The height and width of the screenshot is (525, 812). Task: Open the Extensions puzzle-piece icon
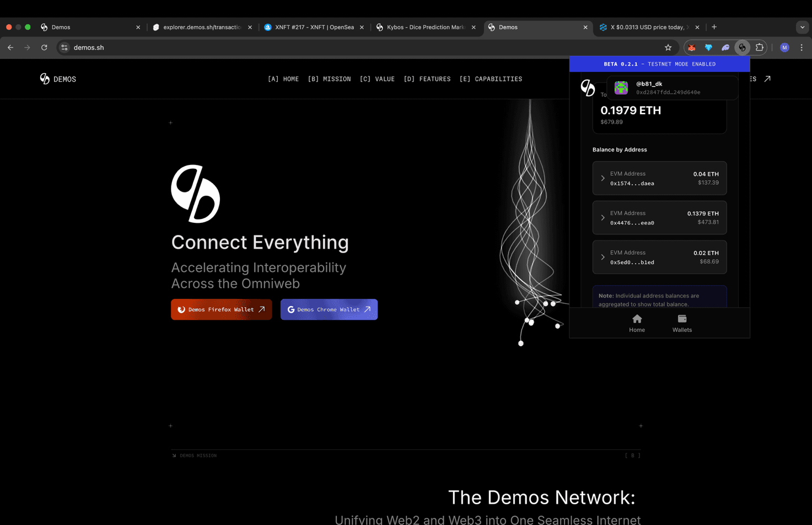pyautogui.click(x=760, y=47)
